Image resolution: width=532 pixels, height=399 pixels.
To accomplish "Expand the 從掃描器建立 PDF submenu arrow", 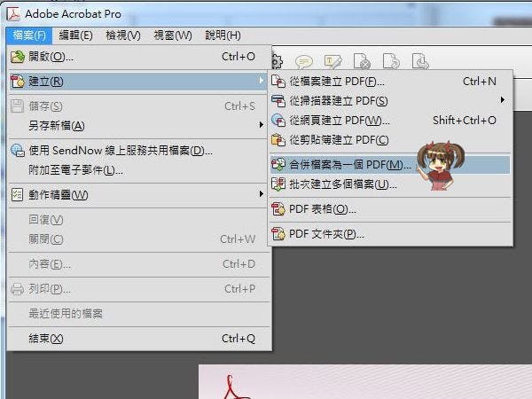I will tap(502, 100).
